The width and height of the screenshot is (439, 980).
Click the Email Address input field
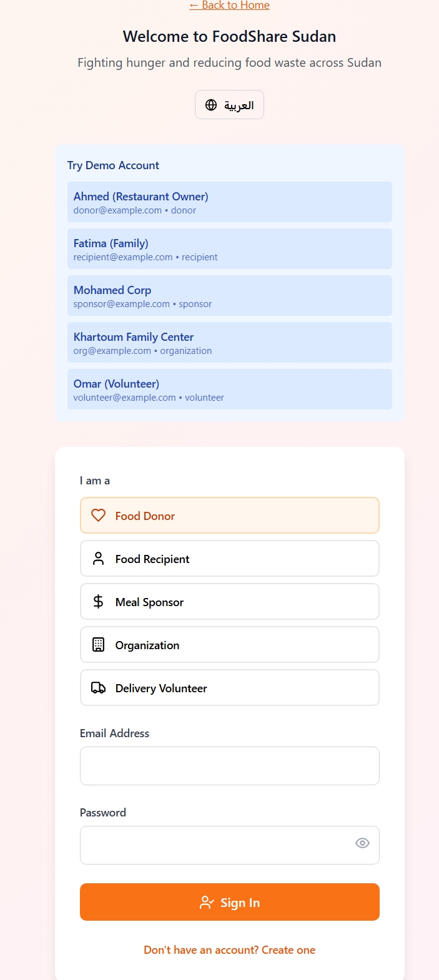[229, 765]
